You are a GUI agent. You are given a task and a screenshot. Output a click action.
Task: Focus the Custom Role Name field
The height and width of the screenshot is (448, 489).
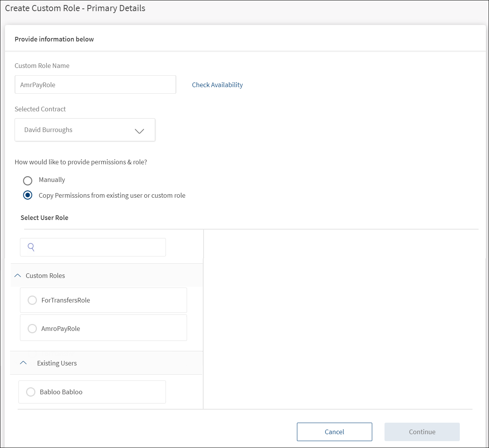(x=95, y=84)
